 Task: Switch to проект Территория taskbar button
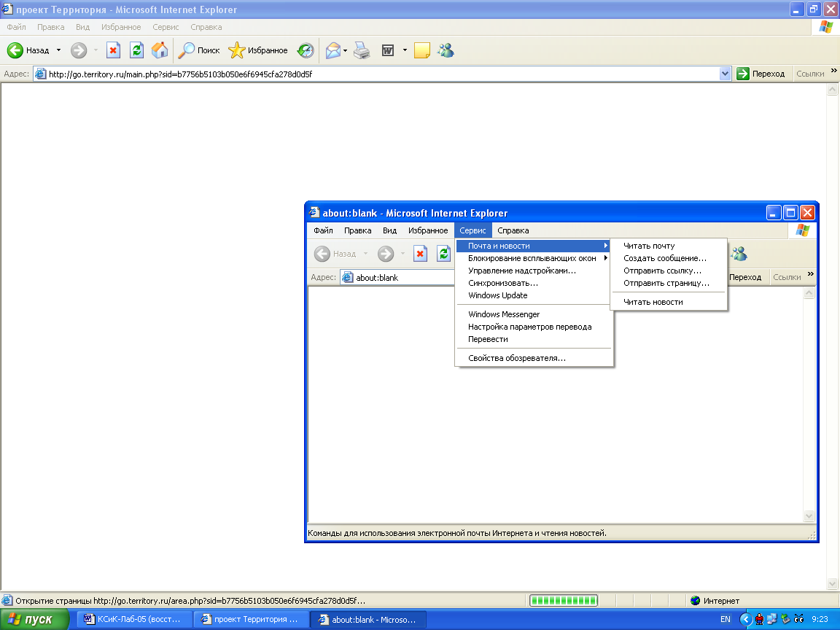[x=251, y=619]
